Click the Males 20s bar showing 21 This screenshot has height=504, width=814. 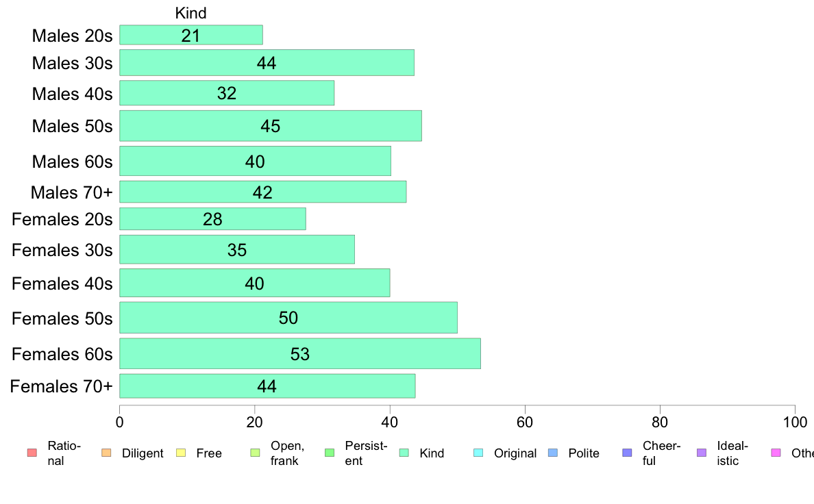[191, 35]
